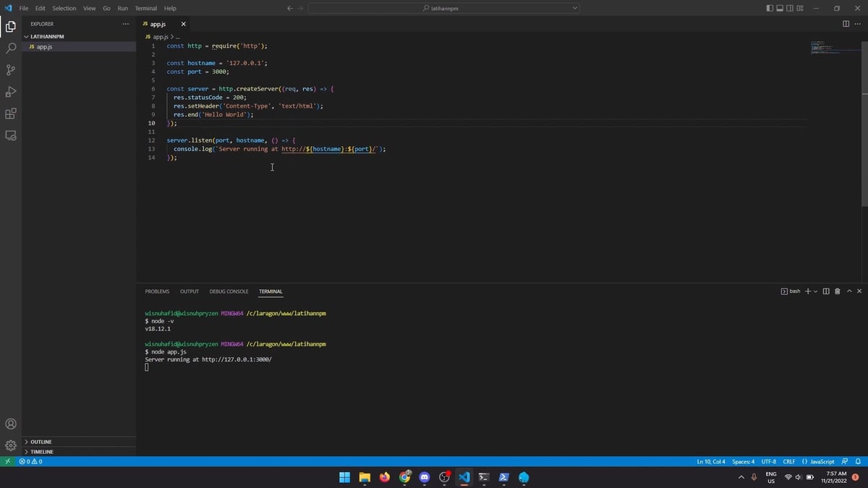Viewport: 868px width, 488px height.
Task: Click the command center search box
Action: point(443,8)
